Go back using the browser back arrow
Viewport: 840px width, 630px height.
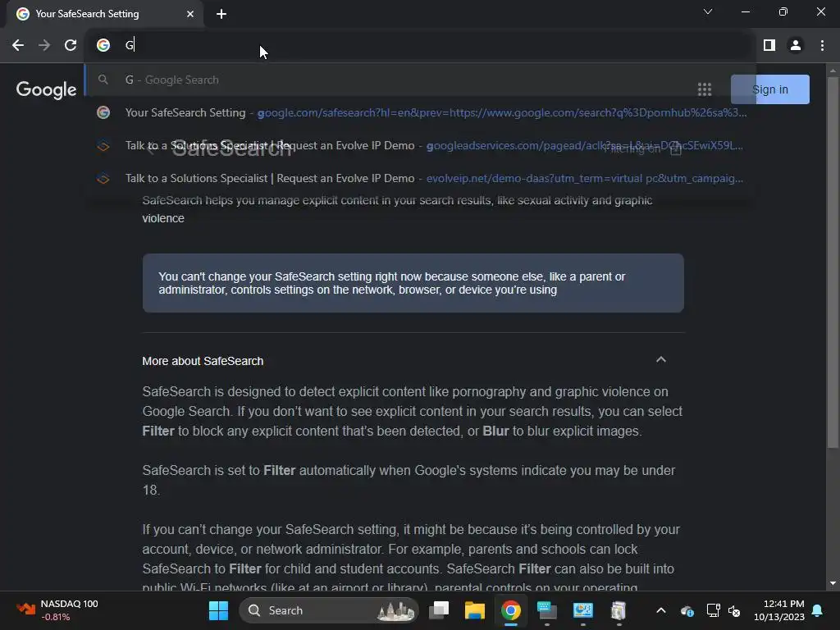18,46
